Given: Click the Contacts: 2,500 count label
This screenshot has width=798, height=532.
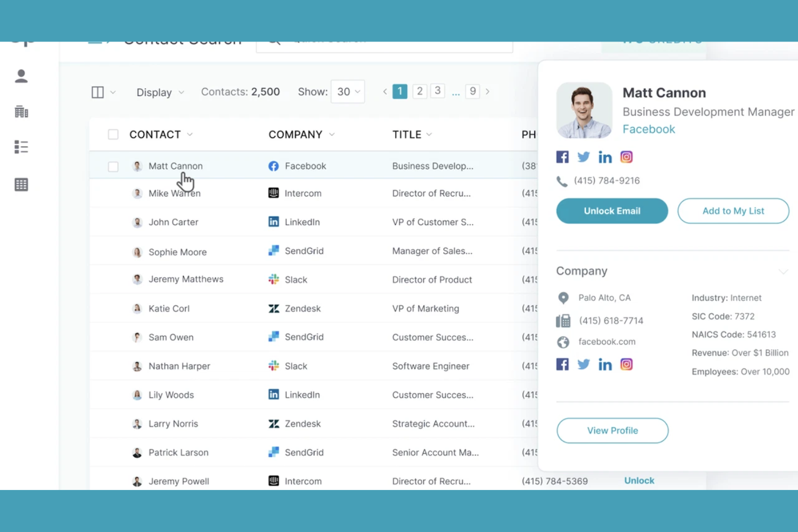Looking at the screenshot, I should point(240,92).
